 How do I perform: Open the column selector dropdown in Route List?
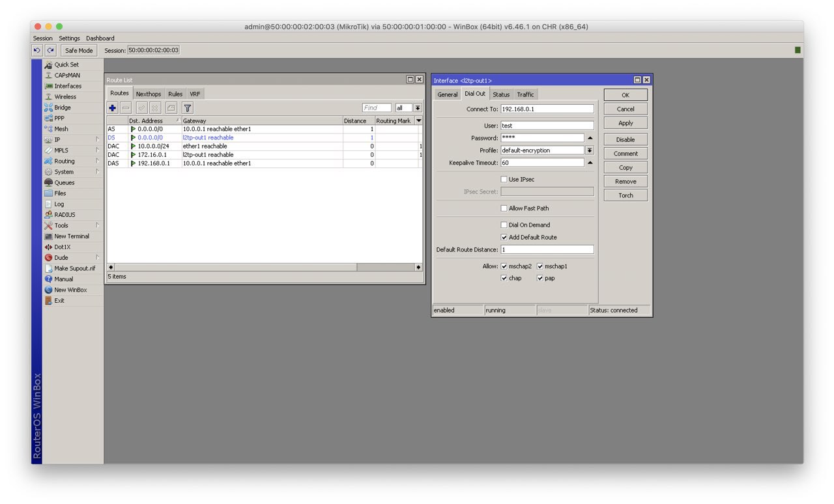418,120
